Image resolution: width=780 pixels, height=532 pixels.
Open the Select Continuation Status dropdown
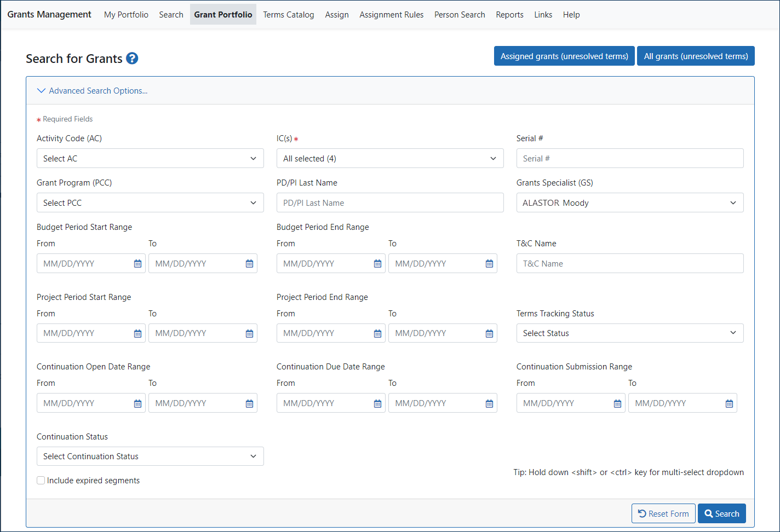[x=150, y=456]
